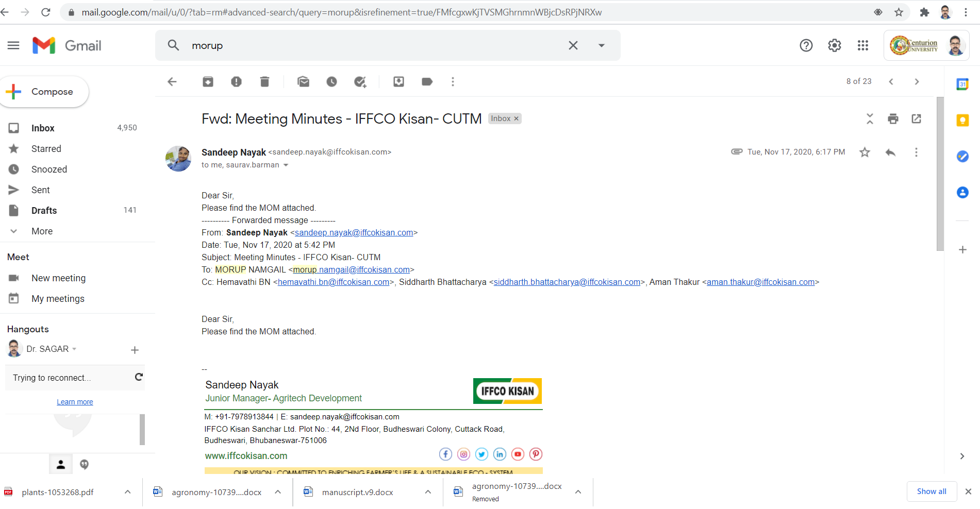Open Hangouts conversations tab
This screenshot has height=509, width=980.
pyautogui.click(x=85, y=464)
